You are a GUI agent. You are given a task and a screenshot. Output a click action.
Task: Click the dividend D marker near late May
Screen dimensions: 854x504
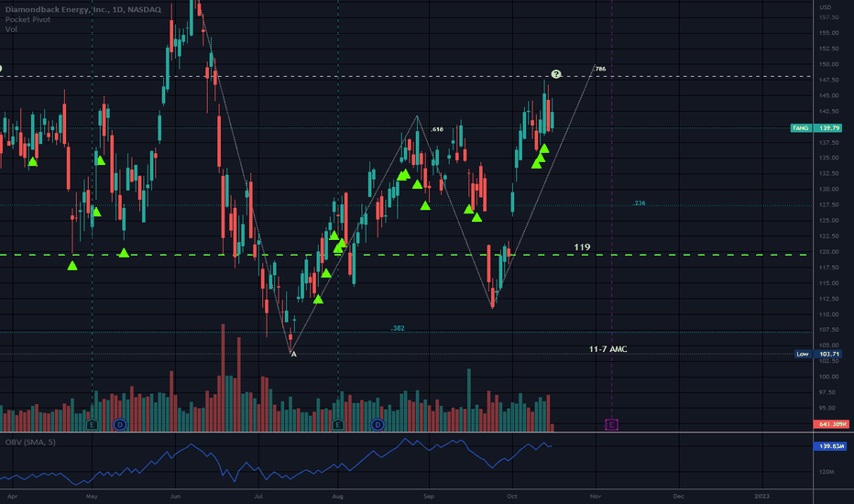click(x=120, y=424)
